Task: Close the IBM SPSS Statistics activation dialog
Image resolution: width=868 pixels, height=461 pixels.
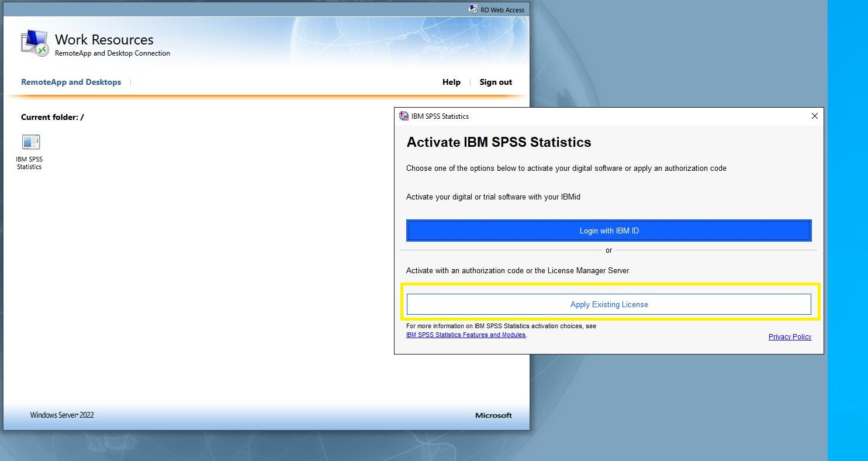Action: coord(814,116)
